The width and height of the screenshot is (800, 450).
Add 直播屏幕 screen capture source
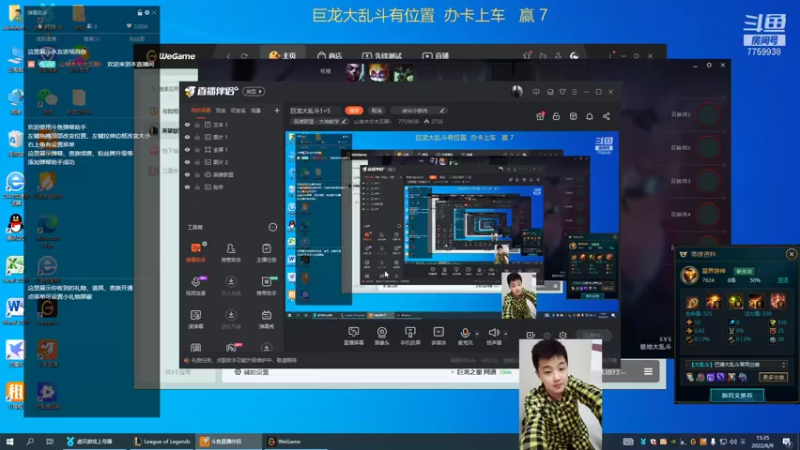click(353, 336)
